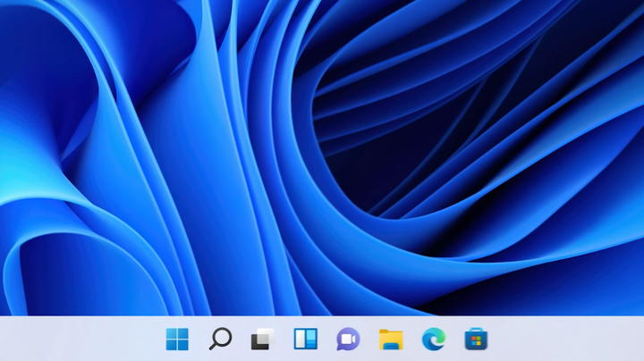Open Task View in the taskbar
Viewport: 644px width, 361px height.
click(x=263, y=340)
